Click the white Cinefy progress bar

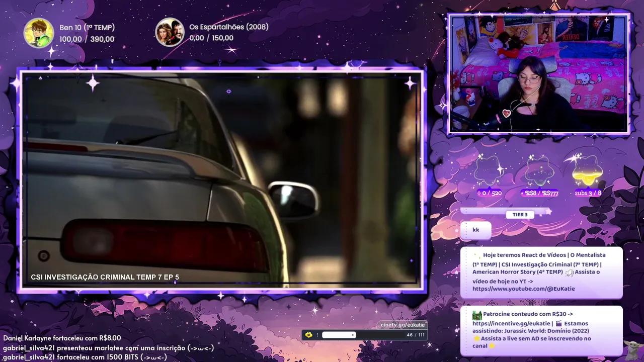coord(339,335)
